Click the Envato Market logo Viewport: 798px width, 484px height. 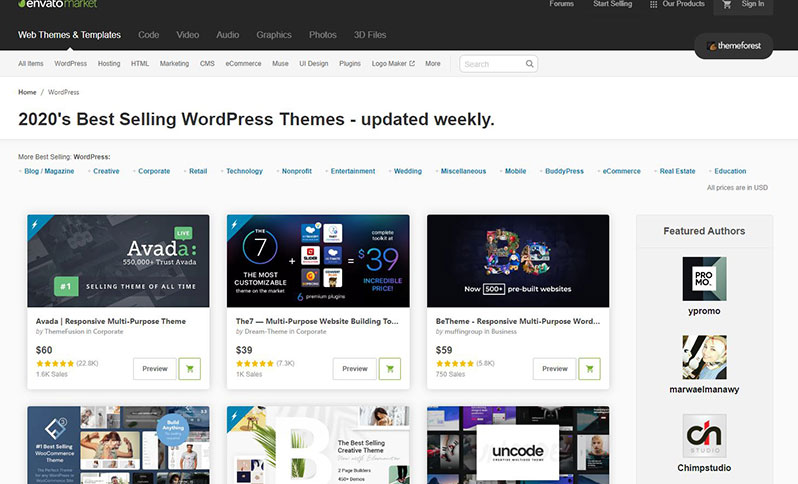pyautogui.click(x=58, y=4)
